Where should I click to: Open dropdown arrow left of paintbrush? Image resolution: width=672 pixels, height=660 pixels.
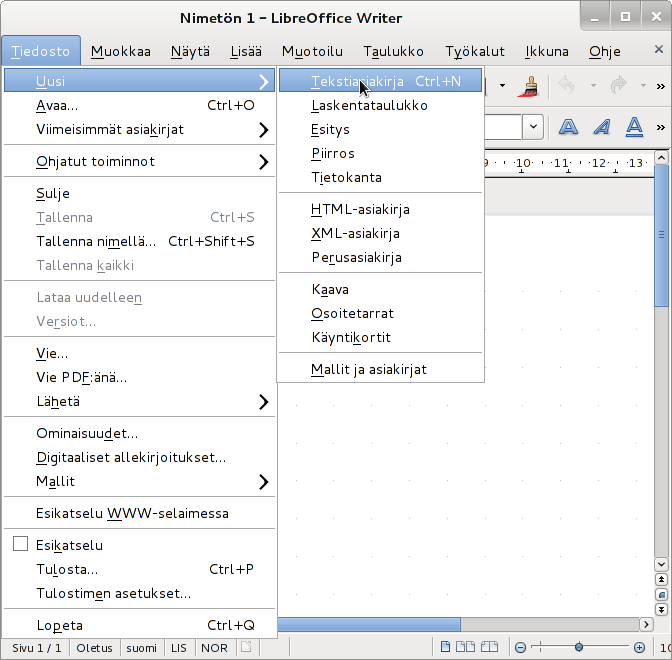coord(502,86)
